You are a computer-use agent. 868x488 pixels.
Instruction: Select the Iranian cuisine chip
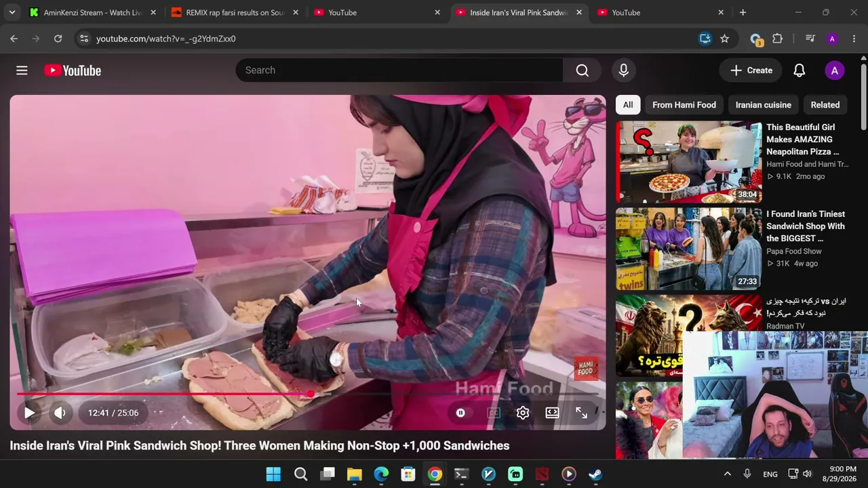pyautogui.click(x=764, y=105)
